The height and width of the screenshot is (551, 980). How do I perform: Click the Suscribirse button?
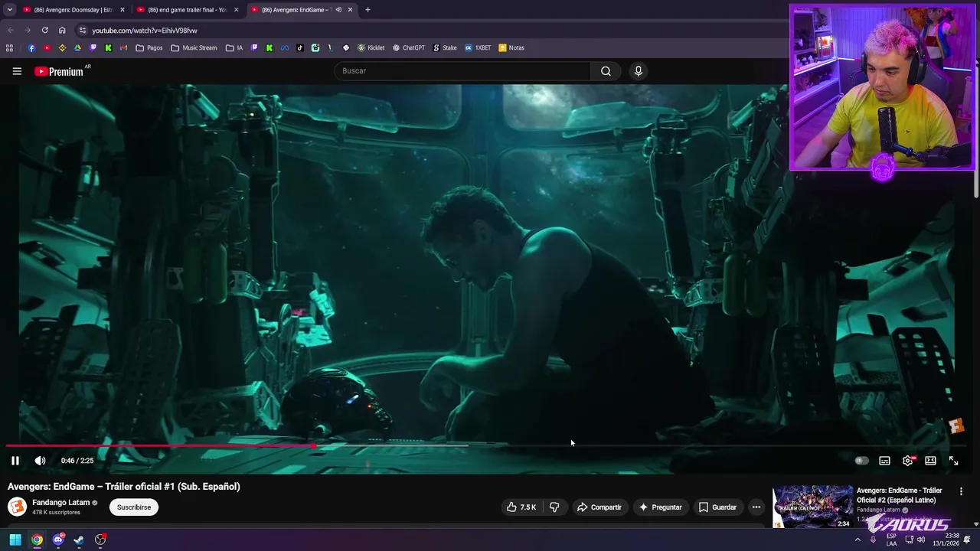pyautogui.click(x=134, y=507)
